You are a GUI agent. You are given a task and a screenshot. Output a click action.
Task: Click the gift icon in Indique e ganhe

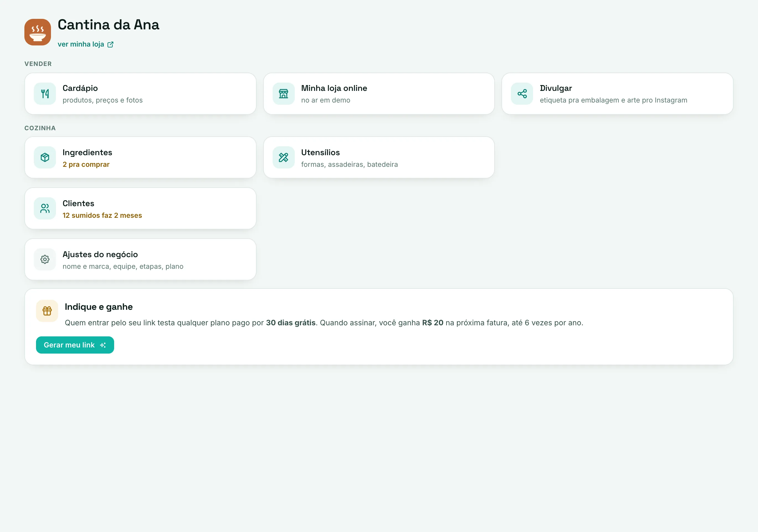point(47,311)
